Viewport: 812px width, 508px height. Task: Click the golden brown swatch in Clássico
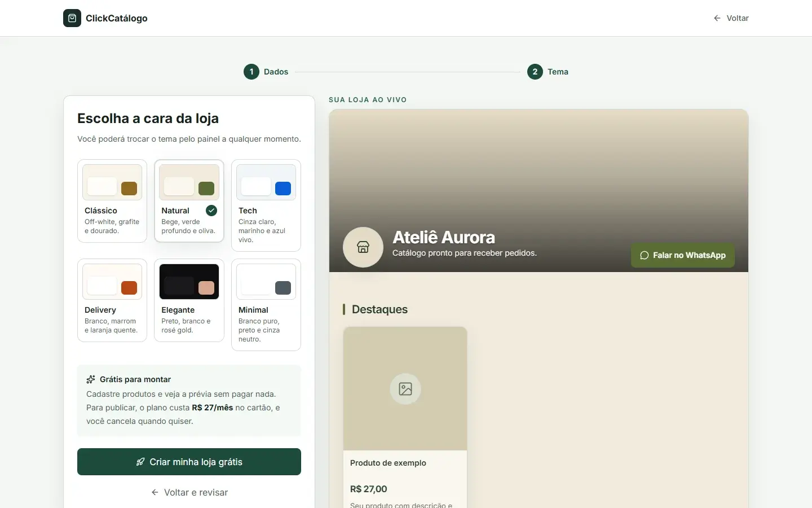click(x=129, y=189)
